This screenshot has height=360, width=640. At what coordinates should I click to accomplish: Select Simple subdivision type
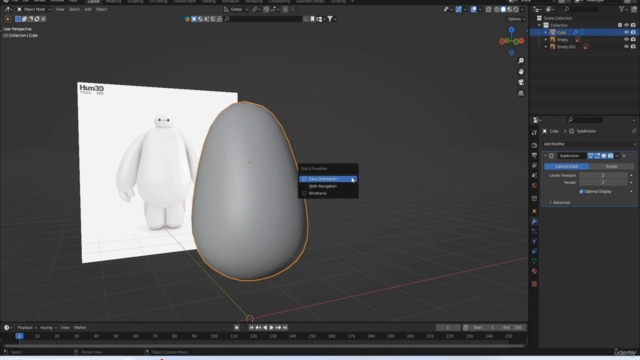point(611,166)
